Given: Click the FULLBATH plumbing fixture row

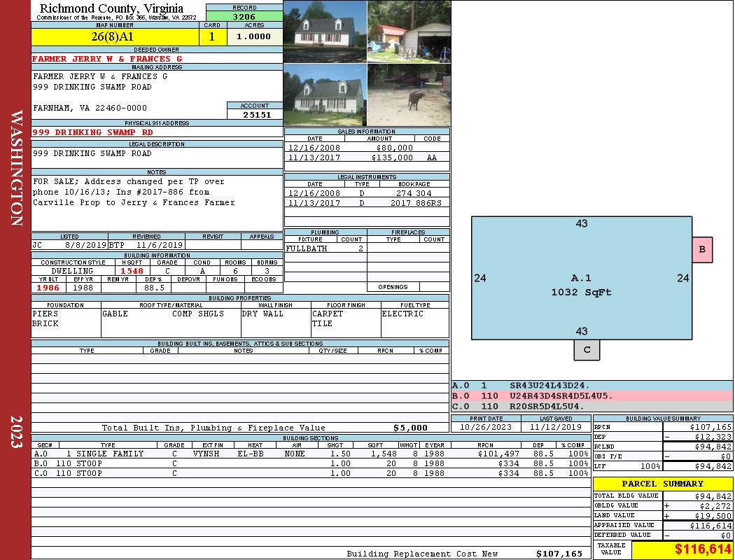Looking at the screenshot, I should pyautogui.click(x=325, y=248).
